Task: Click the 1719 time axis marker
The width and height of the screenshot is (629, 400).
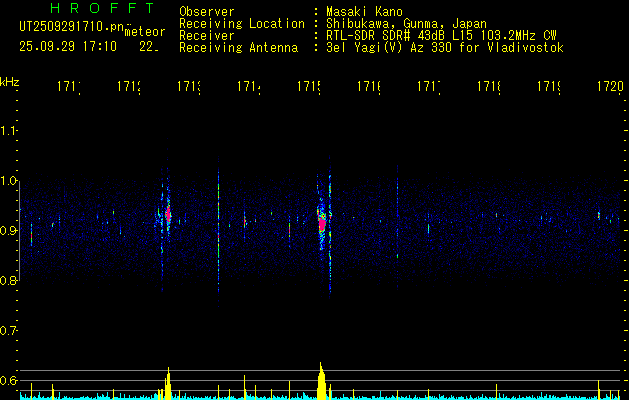Action: tap(549, 87)
